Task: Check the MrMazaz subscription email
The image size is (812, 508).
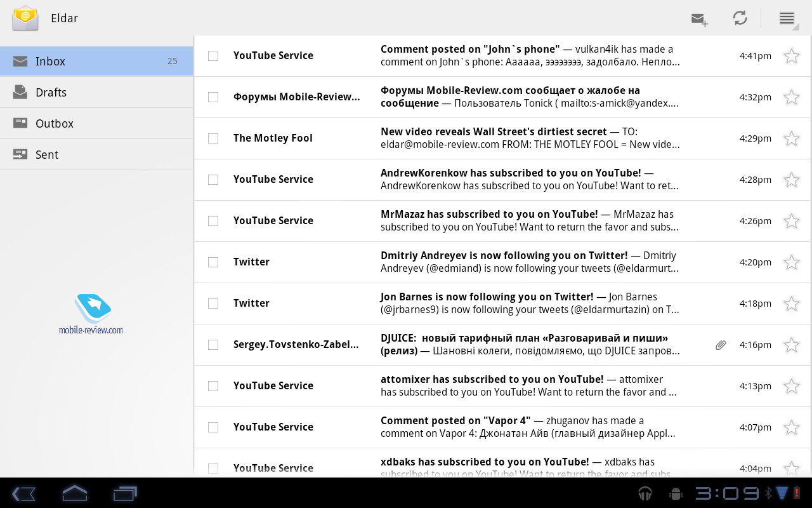Action: [x=213, y=221]
